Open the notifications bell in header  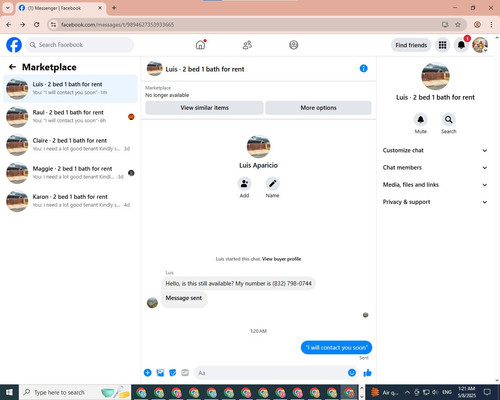(461, 45)
